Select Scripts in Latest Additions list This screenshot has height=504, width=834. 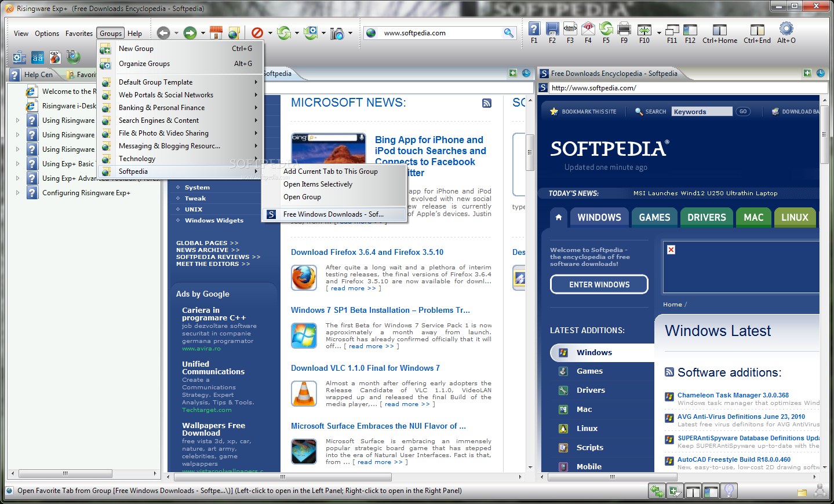coord(590,447)
